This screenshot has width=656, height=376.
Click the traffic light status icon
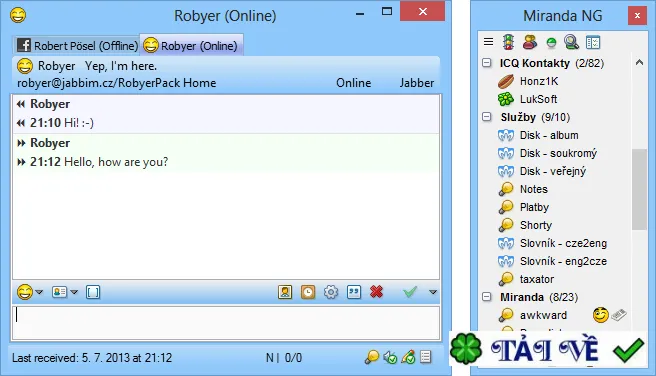[508, 42]
